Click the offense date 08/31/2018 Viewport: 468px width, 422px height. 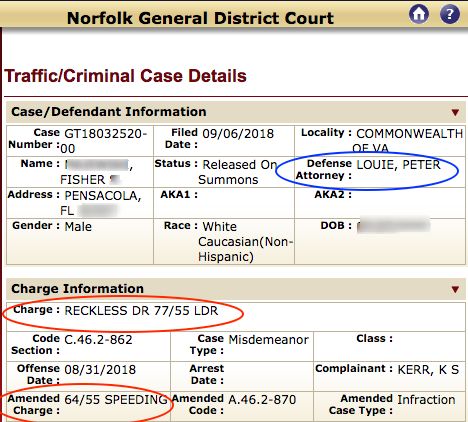pos(100,370)
